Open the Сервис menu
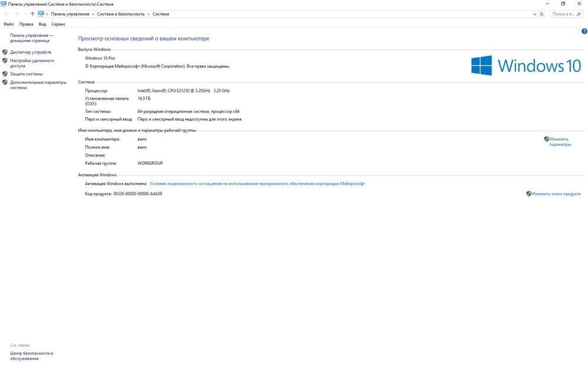Viewport: 588px width, 368px height. pyautogui.click(x=58, y=24)
